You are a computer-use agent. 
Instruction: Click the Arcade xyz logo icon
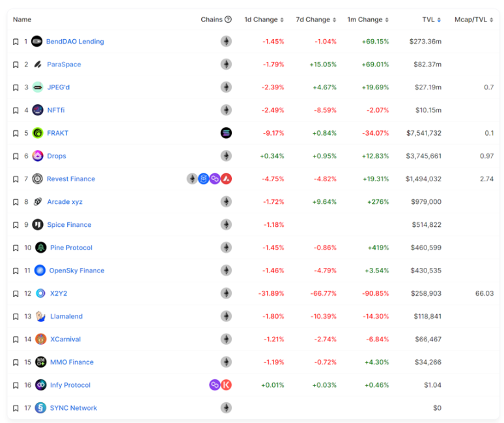point(38,201)
